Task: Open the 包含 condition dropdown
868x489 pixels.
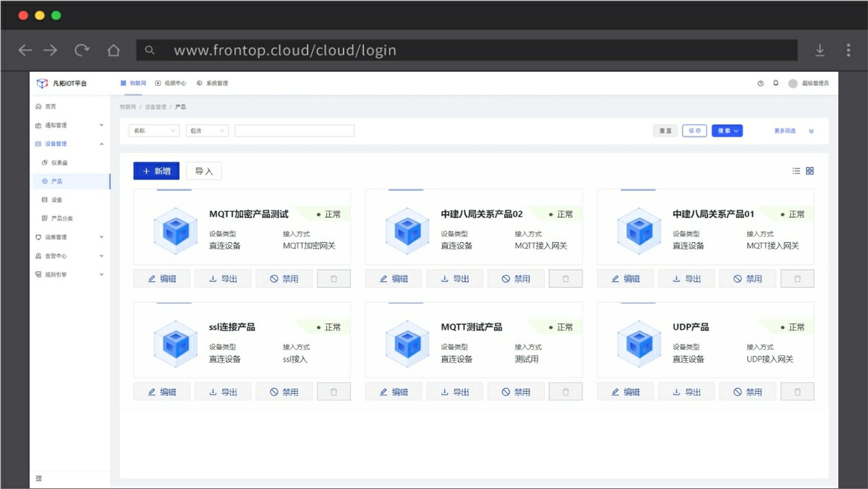Action: [x=207, y=130]
